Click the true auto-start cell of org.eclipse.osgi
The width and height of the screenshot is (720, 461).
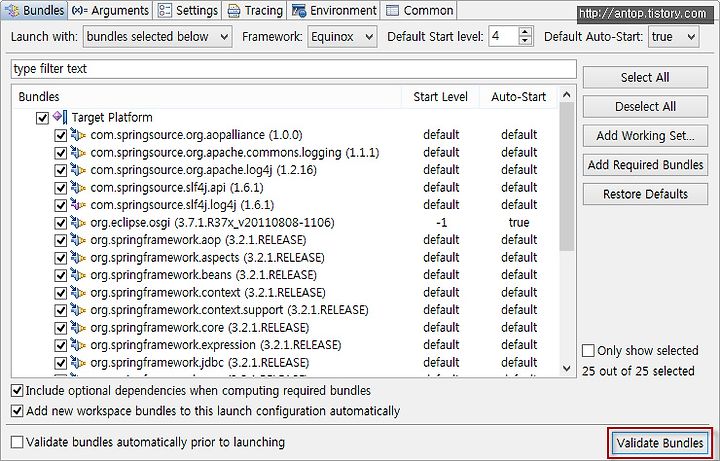click(x=519, y=223)
